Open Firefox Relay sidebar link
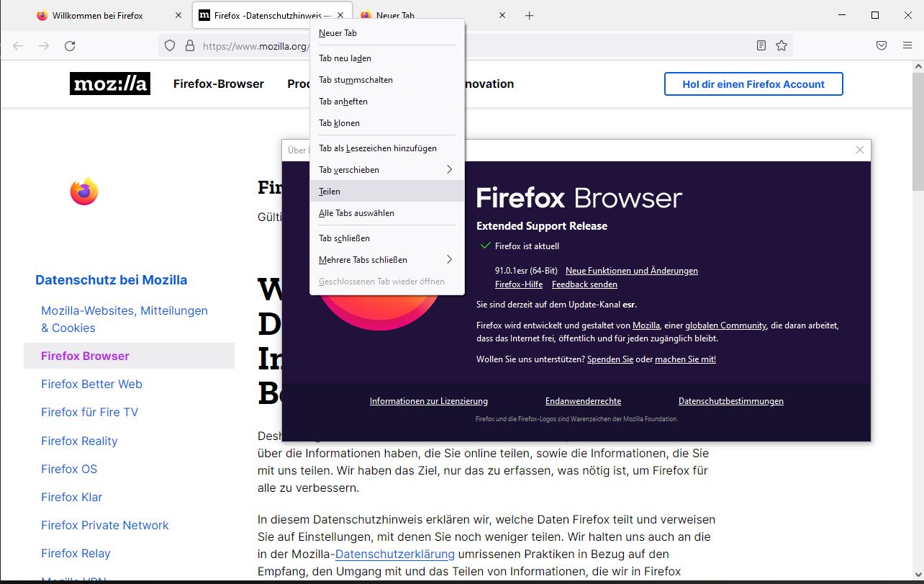This screenshot has height=584, width=924. (x=76, y=553)
